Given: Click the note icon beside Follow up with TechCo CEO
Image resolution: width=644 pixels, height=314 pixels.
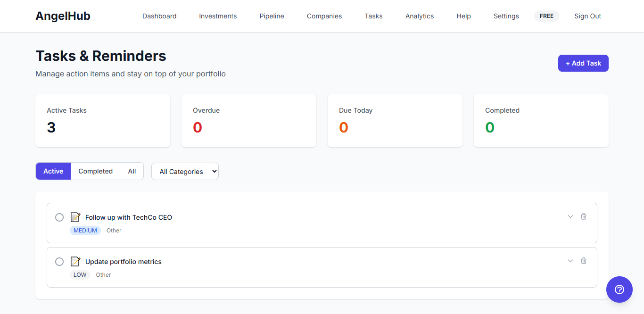Looking at the screenshot, I should [75, 216].
